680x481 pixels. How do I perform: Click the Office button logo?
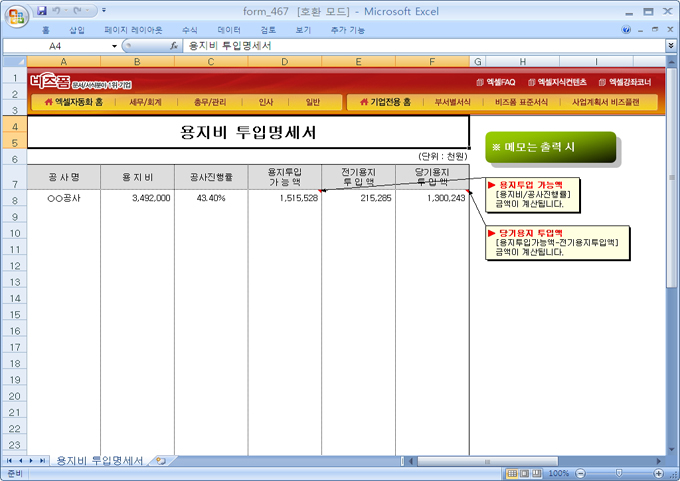point(17,17)
